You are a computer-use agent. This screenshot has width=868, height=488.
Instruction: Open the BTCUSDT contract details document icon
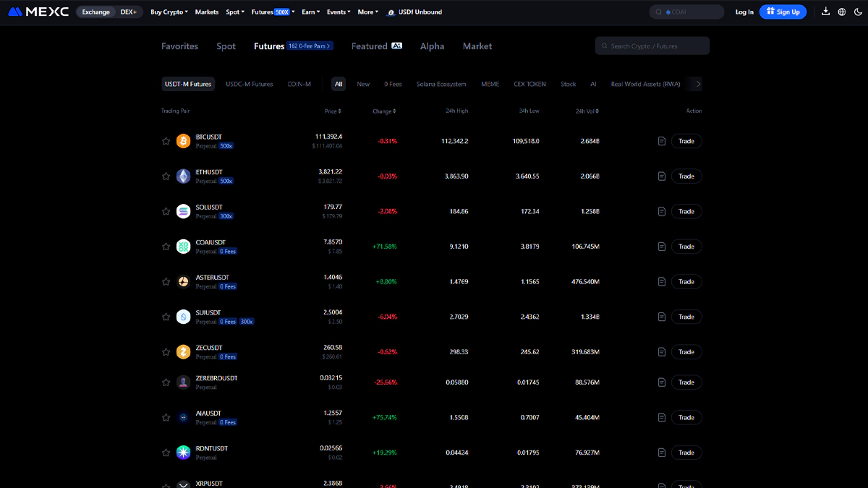661,141
